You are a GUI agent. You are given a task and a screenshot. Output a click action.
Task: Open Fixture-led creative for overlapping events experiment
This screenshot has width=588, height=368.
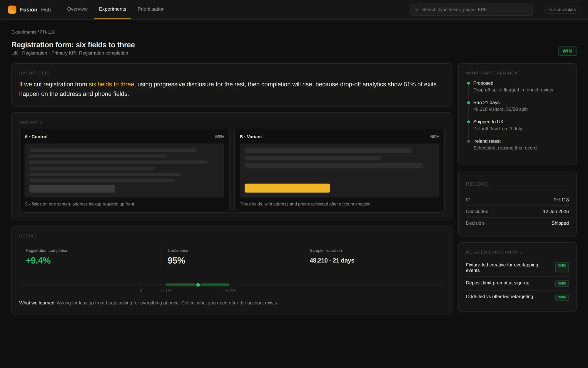pos(502,268)
